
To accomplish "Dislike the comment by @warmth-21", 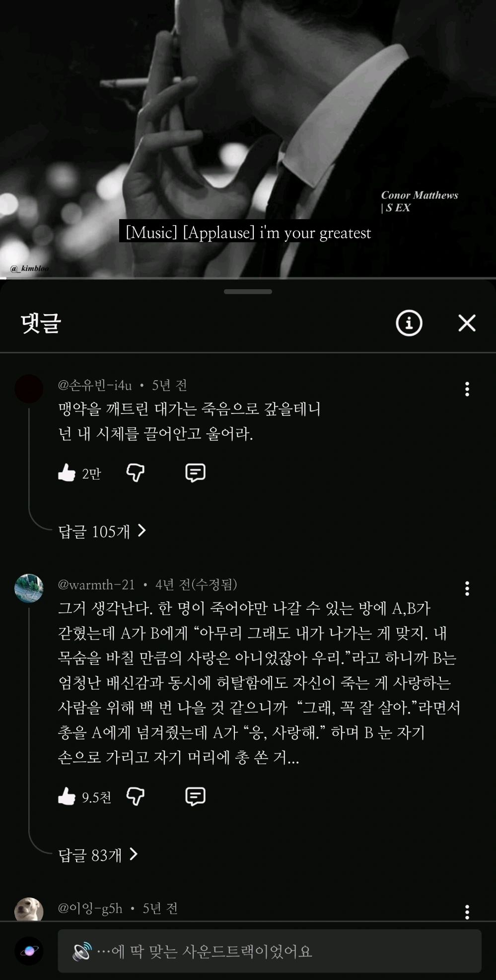I will (135, 796).
